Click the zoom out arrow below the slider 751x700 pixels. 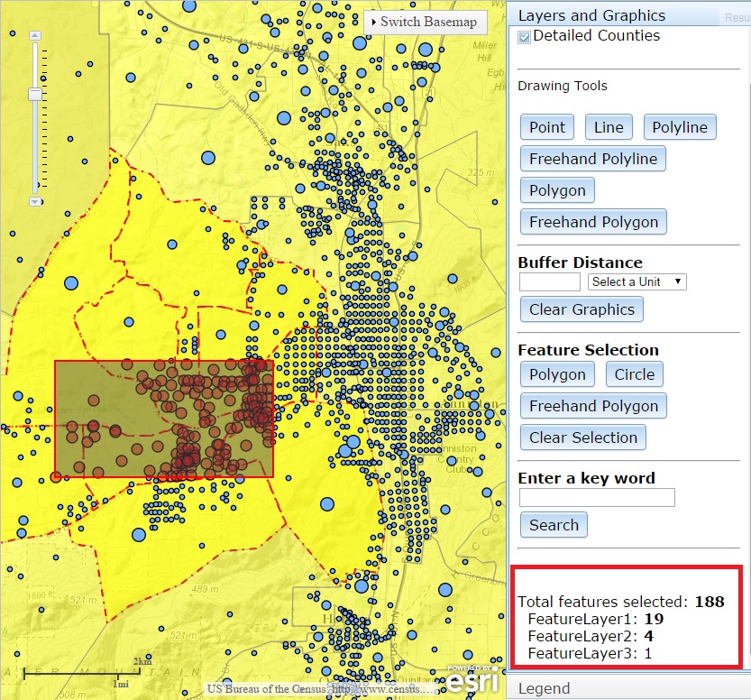click(x=35, y=202)
